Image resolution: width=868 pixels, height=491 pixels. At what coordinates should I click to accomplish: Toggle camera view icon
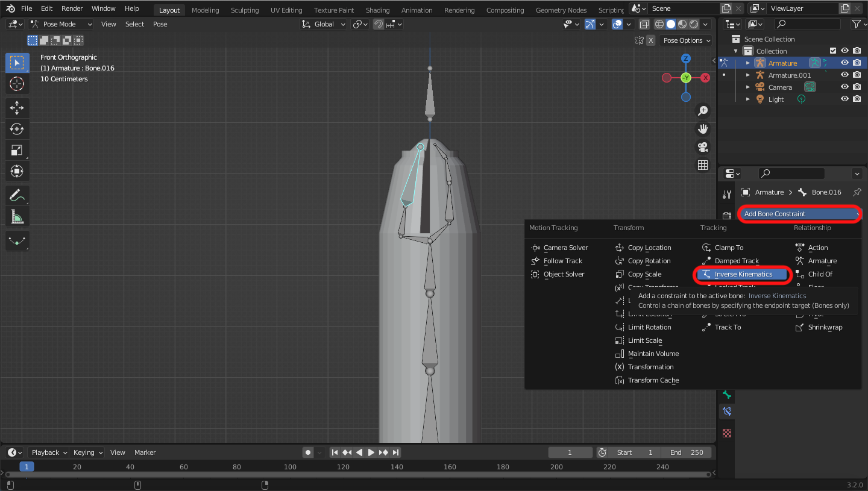703,147
